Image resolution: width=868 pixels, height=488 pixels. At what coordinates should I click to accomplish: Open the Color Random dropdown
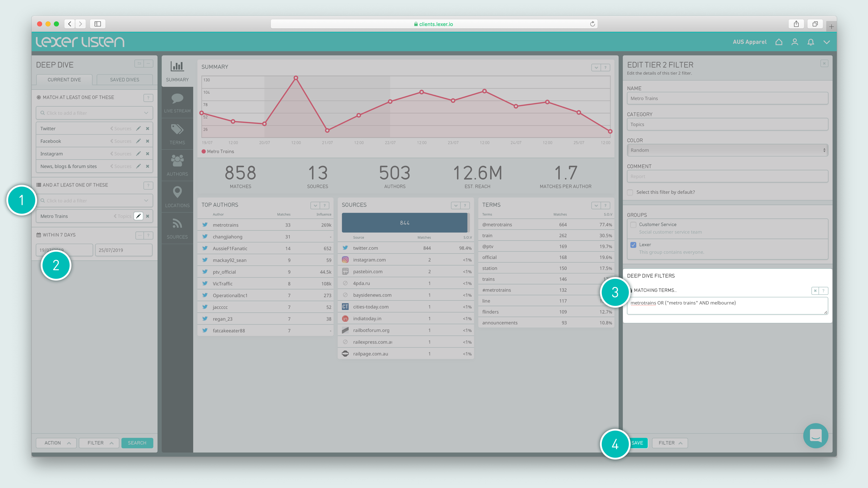point(727,150)
